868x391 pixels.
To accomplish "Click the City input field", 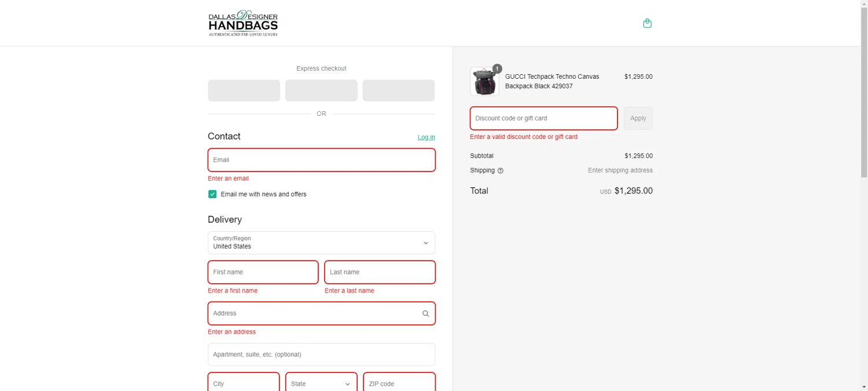I will pyautogui.click(x=244, y=383).
